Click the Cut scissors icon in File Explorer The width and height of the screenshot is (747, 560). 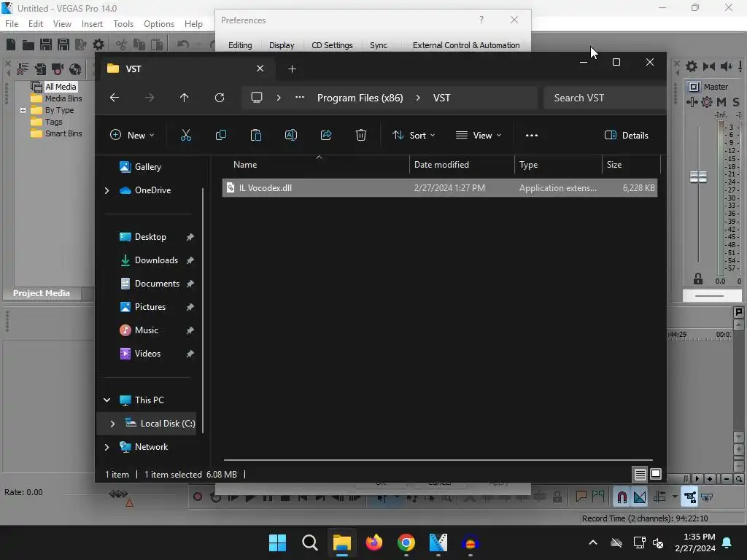point(186,135)
